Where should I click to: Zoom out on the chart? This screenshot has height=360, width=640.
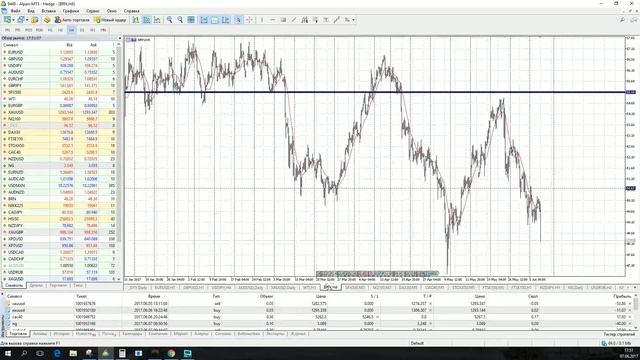click(180, 20)
